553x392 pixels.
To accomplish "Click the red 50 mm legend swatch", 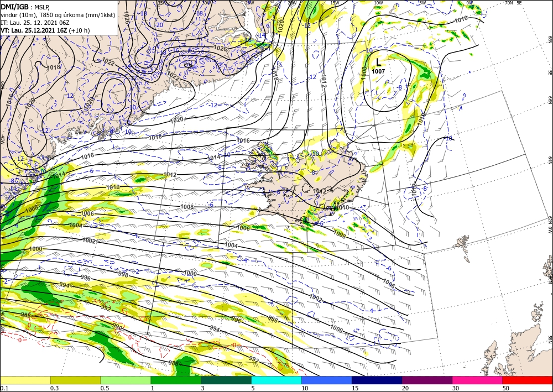I will tap(528, 380).
